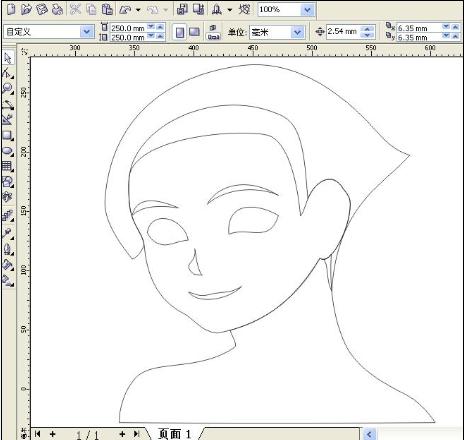Undo the last action
This screenshot has height=440, width=464.
point(125,10)
